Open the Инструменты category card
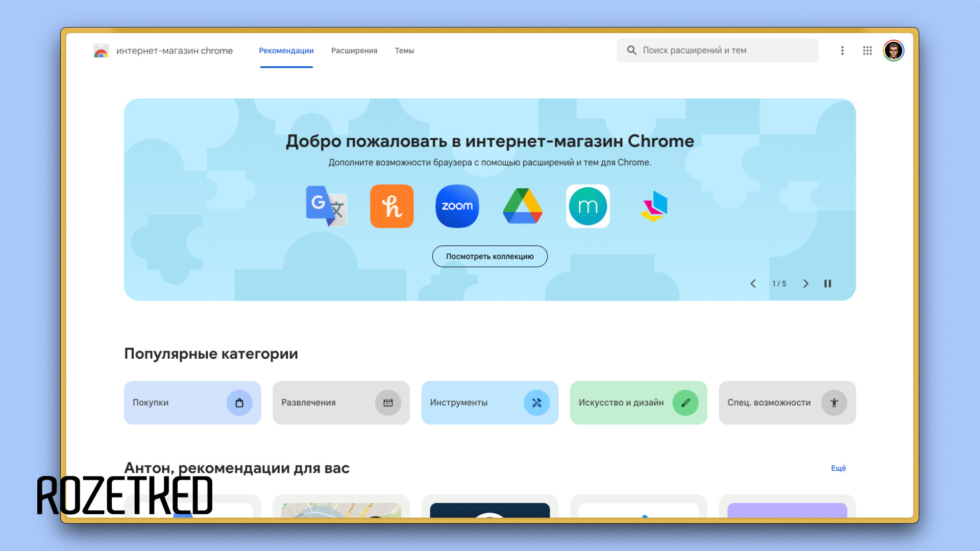This screenshot has width=980, height=551. (489, 403)
